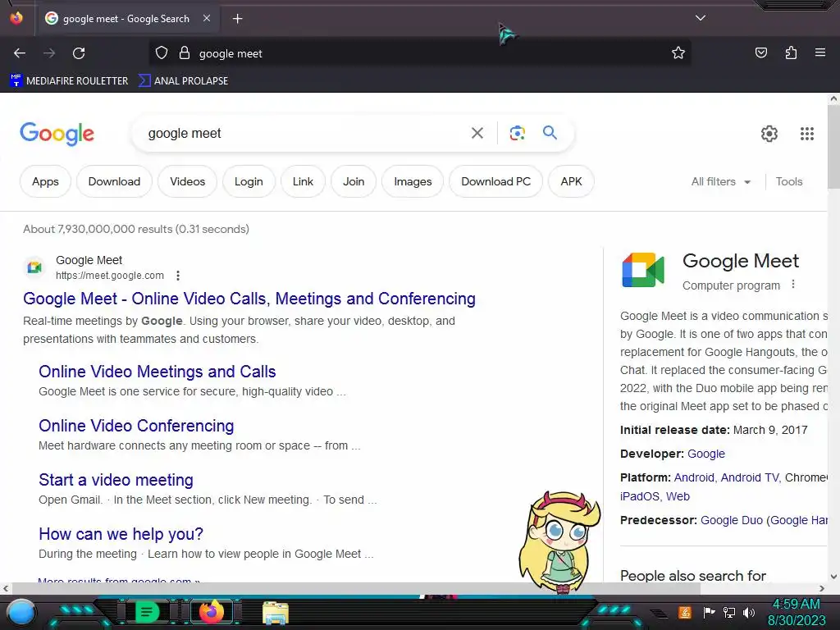The width and height of the screenshot is (840, 630).
Task: Switch to Videos results
Action: point(188,181)
